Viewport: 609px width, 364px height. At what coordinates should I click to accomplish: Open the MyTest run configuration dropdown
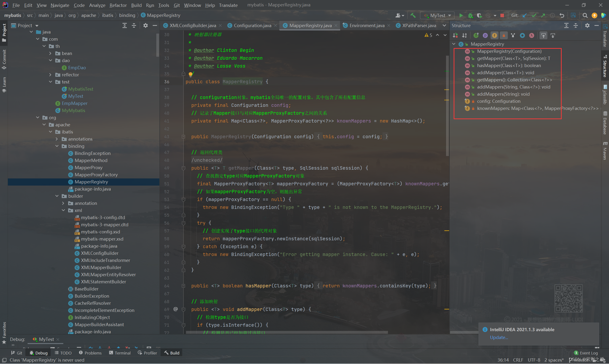[x=437, y=15]
